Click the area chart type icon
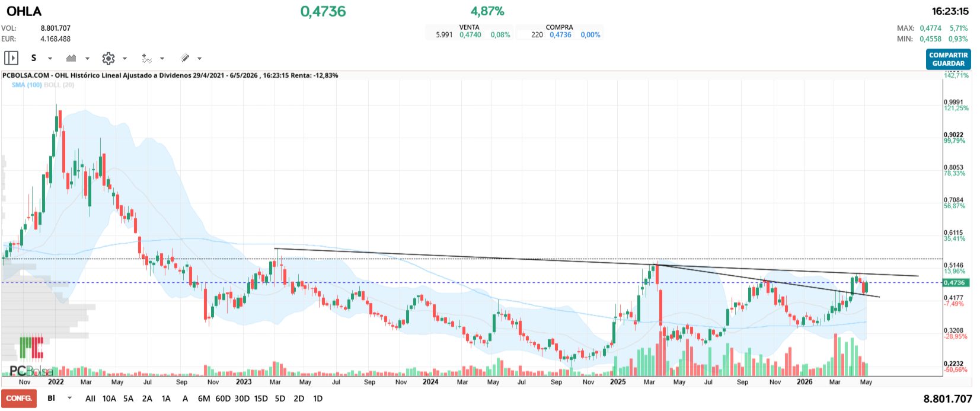Viewport: 980px width, 411px height. 71,58
